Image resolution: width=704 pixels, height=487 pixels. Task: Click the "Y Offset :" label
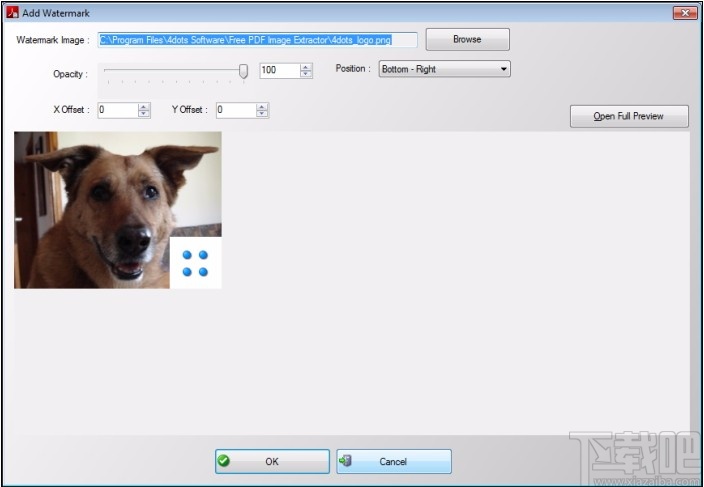[190, 110]
